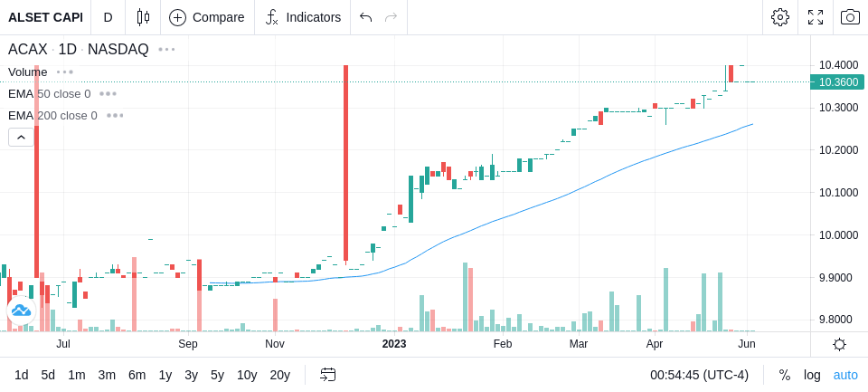Open more options for EMA 200
868x392 pixels.
(x=115, y=115)
